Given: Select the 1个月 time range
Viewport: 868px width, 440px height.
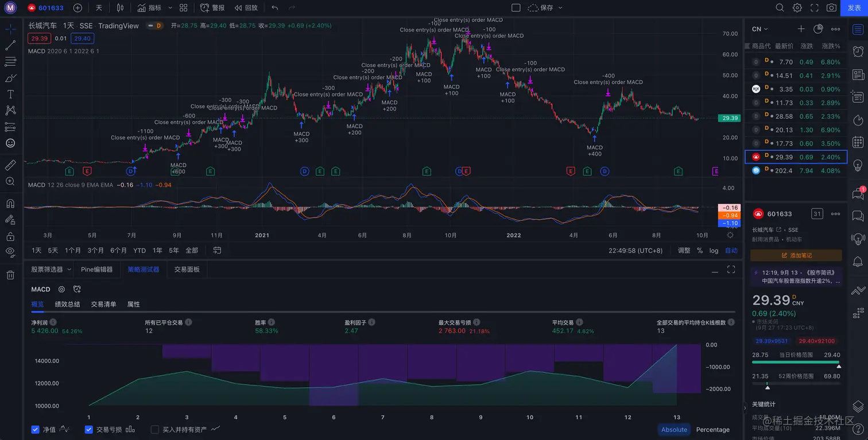Looking at the screenshot, I should (x=73, y=250).
